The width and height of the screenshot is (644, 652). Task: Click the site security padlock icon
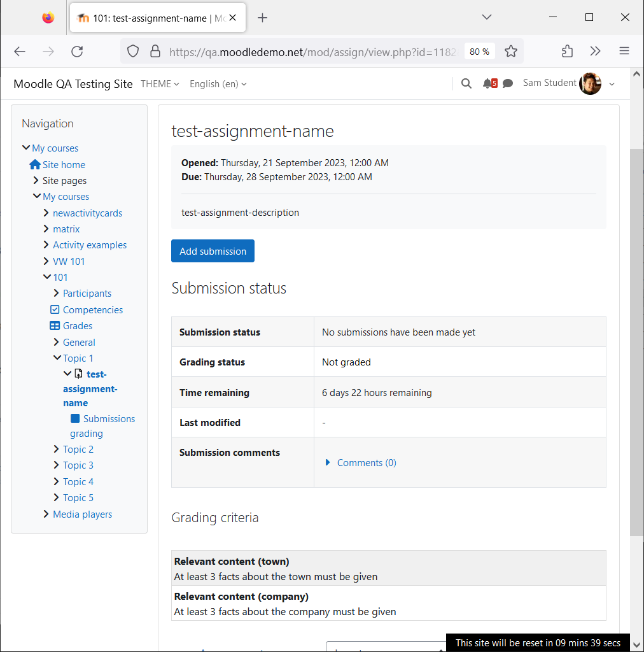(155, 52)
